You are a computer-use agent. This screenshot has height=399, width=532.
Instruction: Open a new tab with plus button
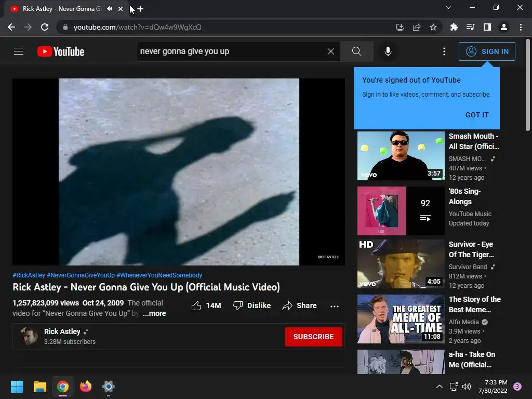click(140, 9)
